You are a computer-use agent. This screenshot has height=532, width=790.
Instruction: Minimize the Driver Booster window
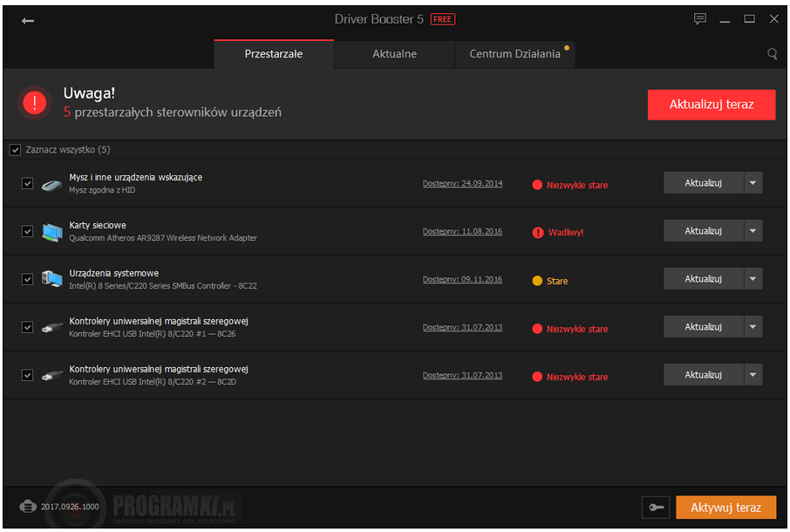point(725,20)
